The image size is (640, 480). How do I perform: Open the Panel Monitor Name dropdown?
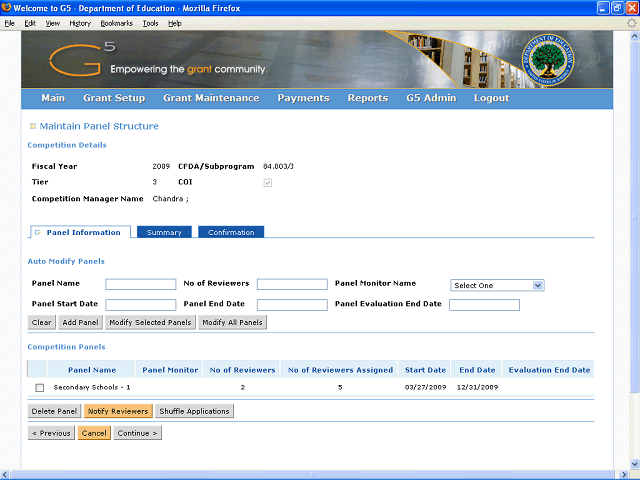coord(497,285)
